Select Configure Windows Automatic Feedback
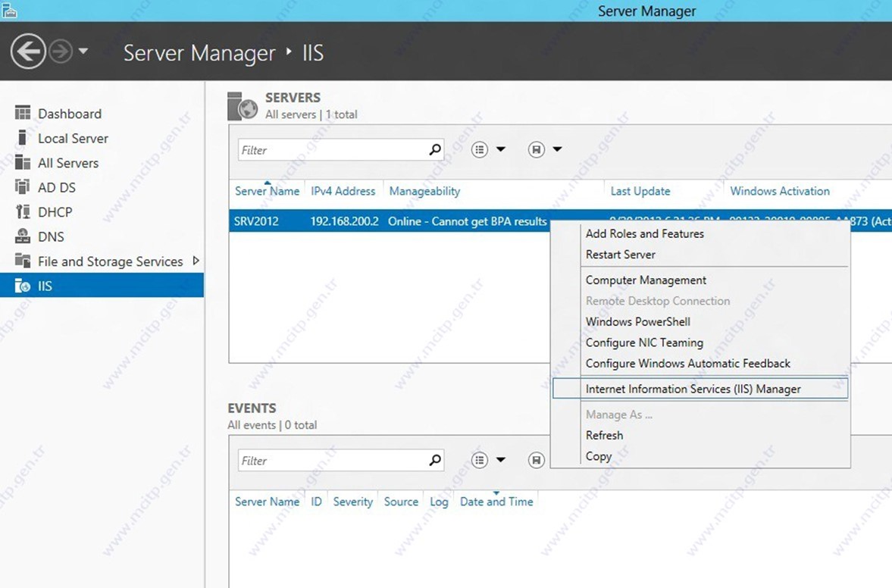The width and height of the screenshot is (892, 588). (x=688, y=364)
